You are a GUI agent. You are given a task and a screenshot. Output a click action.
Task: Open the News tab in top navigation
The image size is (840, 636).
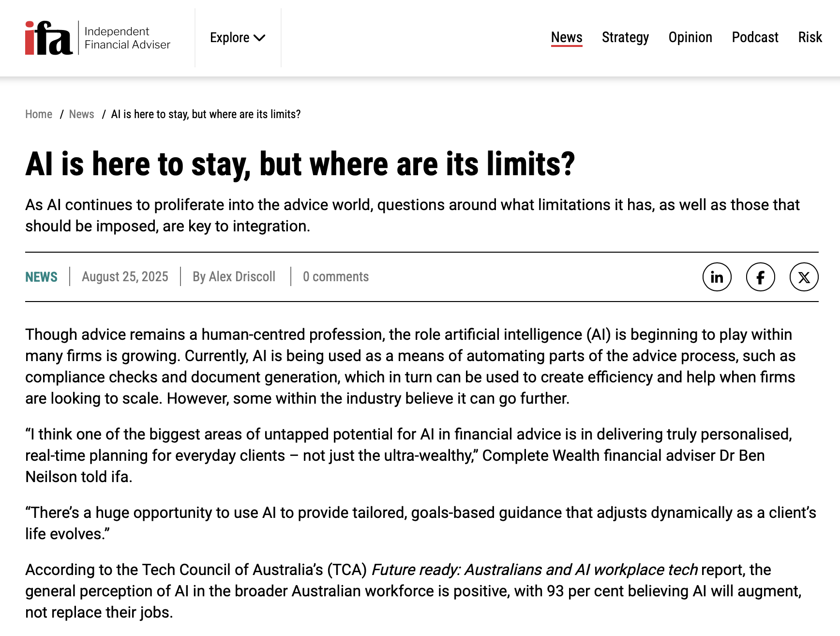[x=567, y=37]
